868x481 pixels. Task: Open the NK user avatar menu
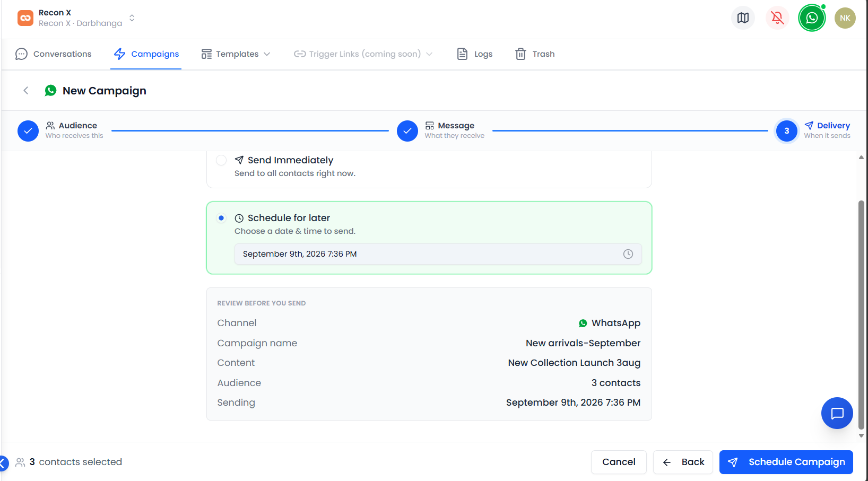click(x=845, y=18)
